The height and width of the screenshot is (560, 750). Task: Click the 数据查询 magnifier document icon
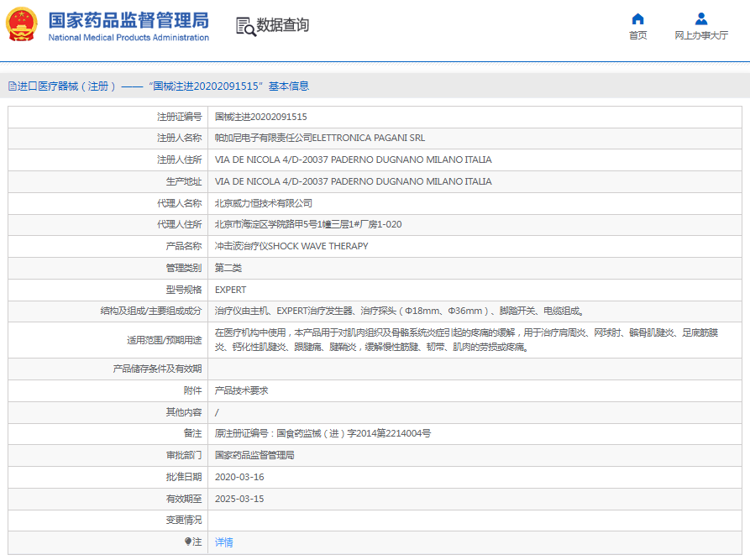click(245, 26)
